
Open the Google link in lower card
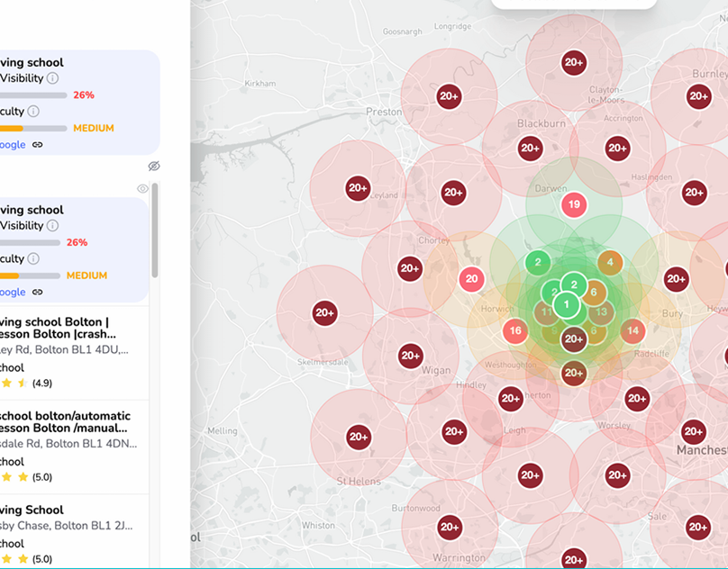point(13,292)
